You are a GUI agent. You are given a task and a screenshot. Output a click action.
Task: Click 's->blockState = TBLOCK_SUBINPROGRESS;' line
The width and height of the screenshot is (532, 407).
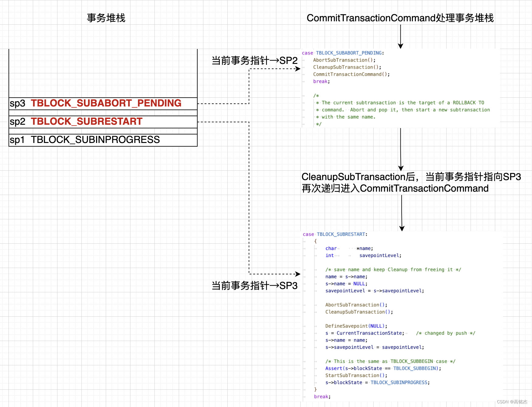pyautogui.click(x=378, y=383)
